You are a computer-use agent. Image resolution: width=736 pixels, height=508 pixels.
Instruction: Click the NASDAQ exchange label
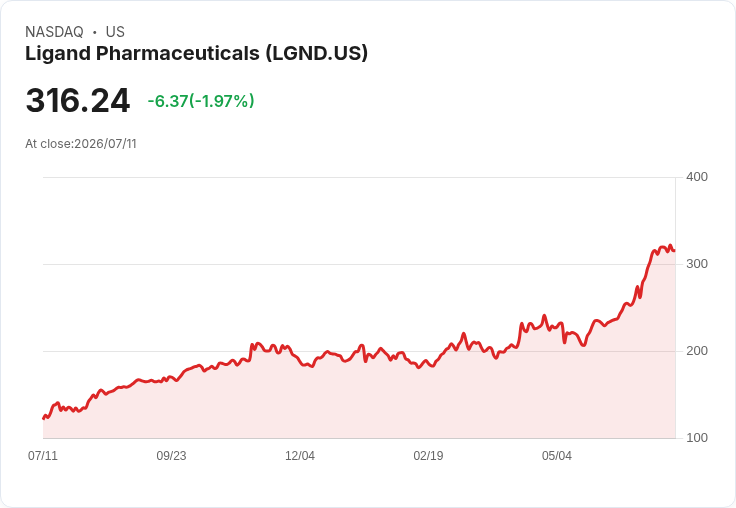click(54, 32)
